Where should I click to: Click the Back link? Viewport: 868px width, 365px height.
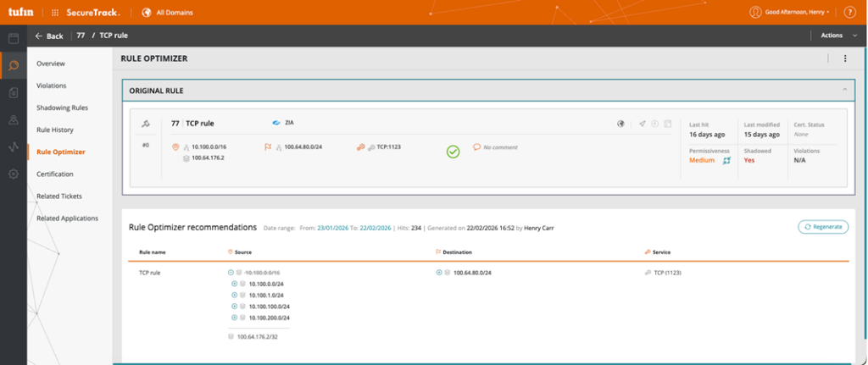(x=48, y=36)
